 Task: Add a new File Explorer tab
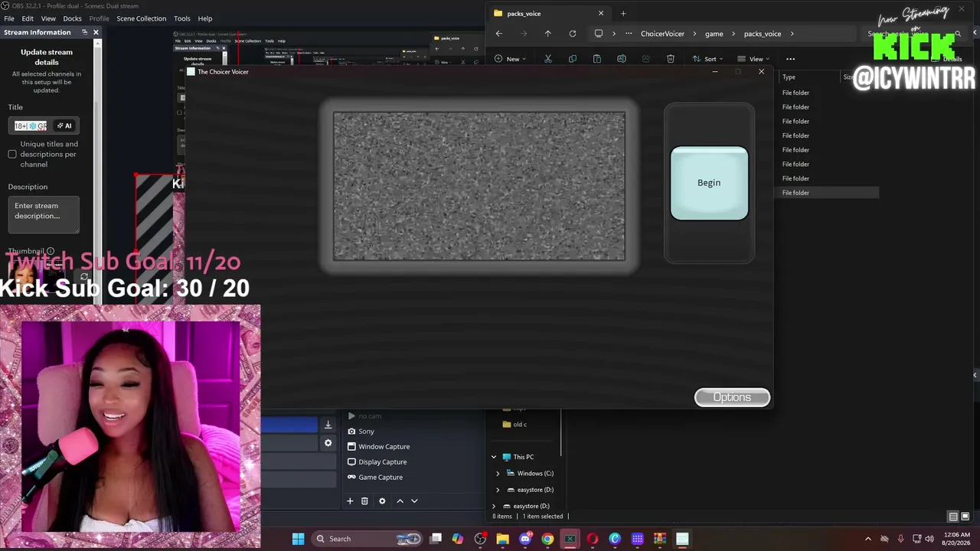623,13
